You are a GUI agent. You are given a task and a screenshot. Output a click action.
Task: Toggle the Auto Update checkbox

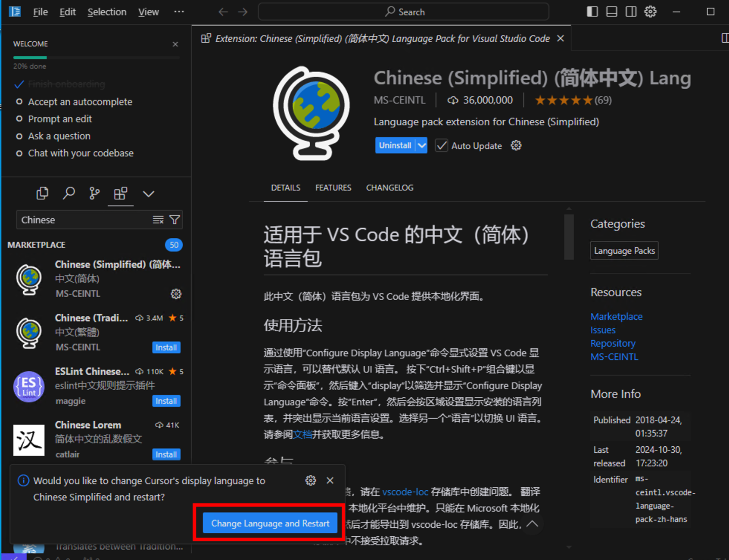[x=441, y=146]
